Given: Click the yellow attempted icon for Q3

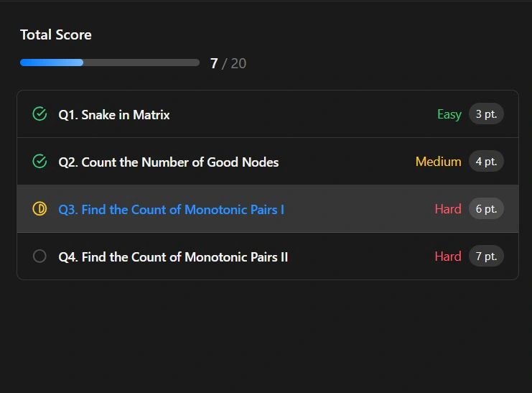Looking at the screenshot, I should [39, 209].
